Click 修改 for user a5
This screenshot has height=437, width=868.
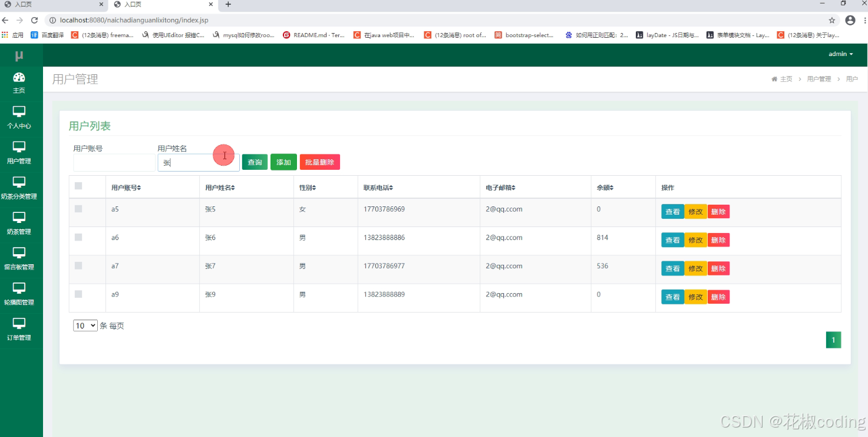pos(695,212)
